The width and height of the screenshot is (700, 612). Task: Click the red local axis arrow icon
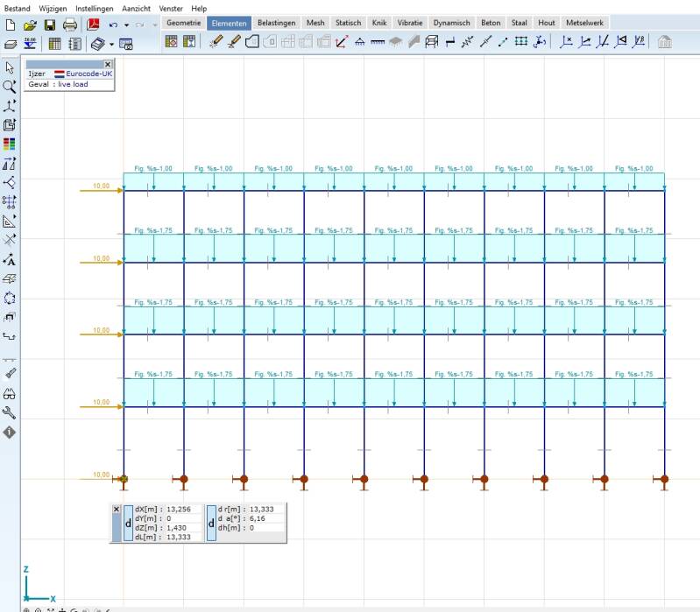tap(342, 42)
